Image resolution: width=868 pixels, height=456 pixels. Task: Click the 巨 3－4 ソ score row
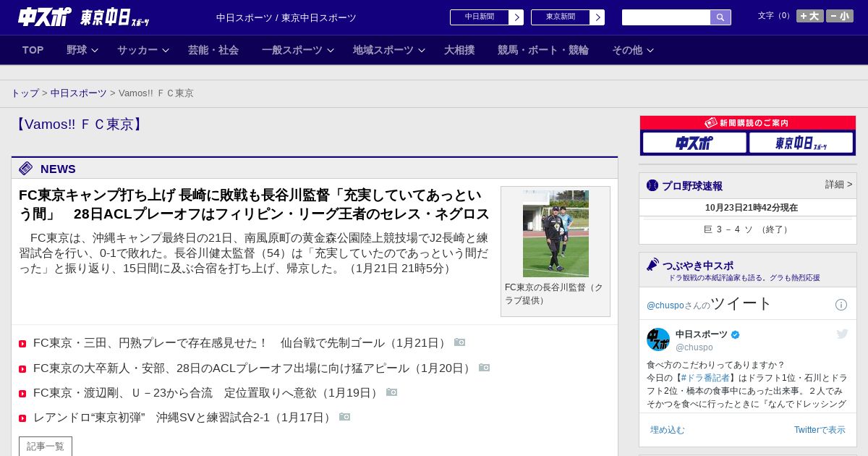coord(748,229)
